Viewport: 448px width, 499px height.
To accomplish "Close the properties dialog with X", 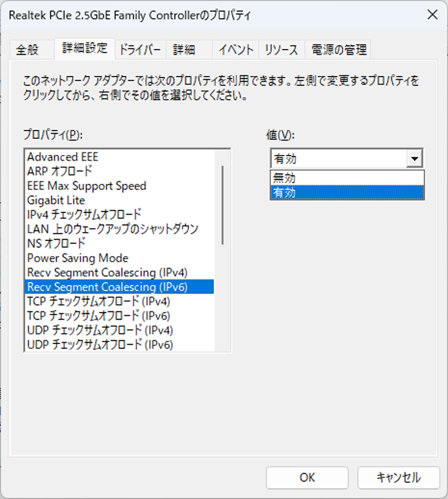I will pos(433,15).
